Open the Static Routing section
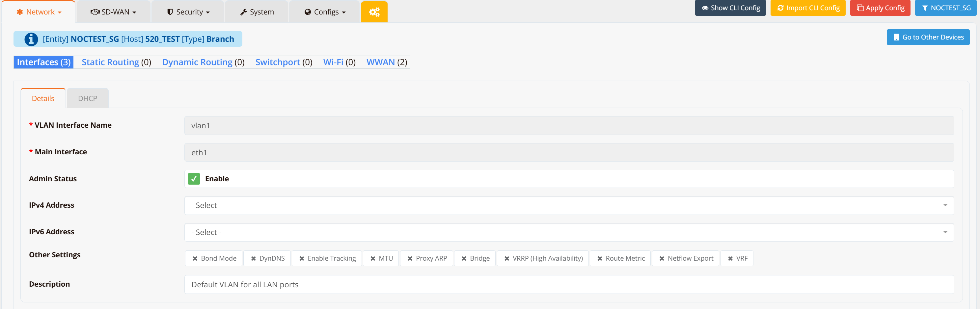The height and width of the screenshot is (309, 980). [110, 62]
